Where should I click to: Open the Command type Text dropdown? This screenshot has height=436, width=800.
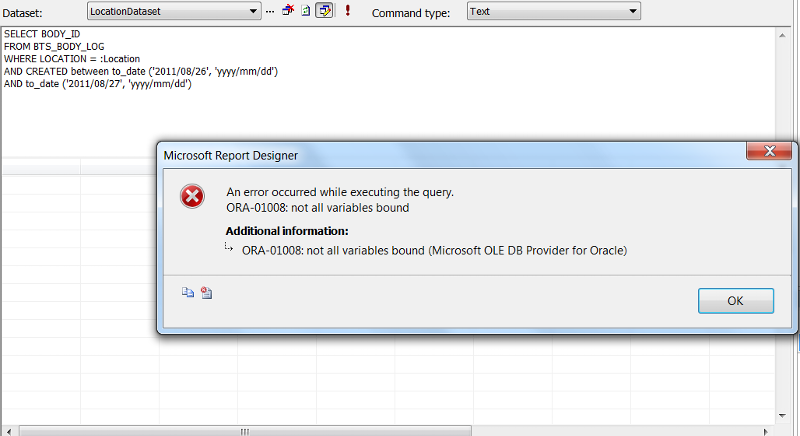tap(554, 11)
